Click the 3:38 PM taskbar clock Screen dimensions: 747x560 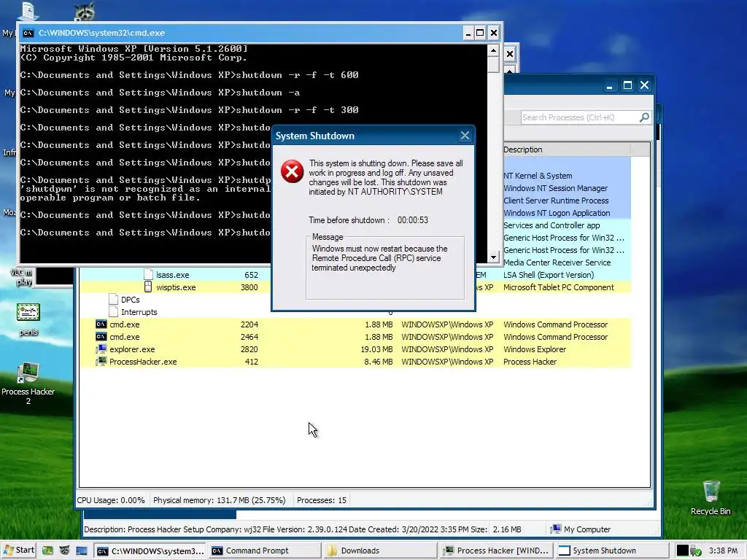click(x=723, y=551)
